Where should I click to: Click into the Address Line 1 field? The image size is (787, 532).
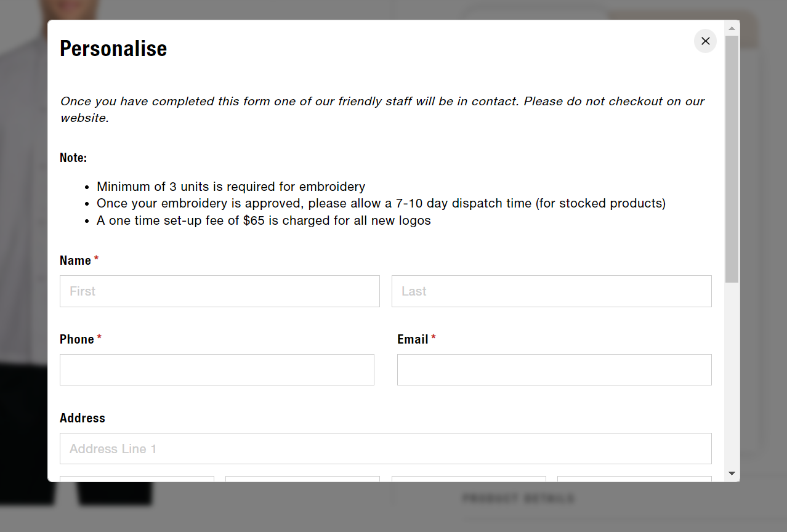[x=385, y=449]
